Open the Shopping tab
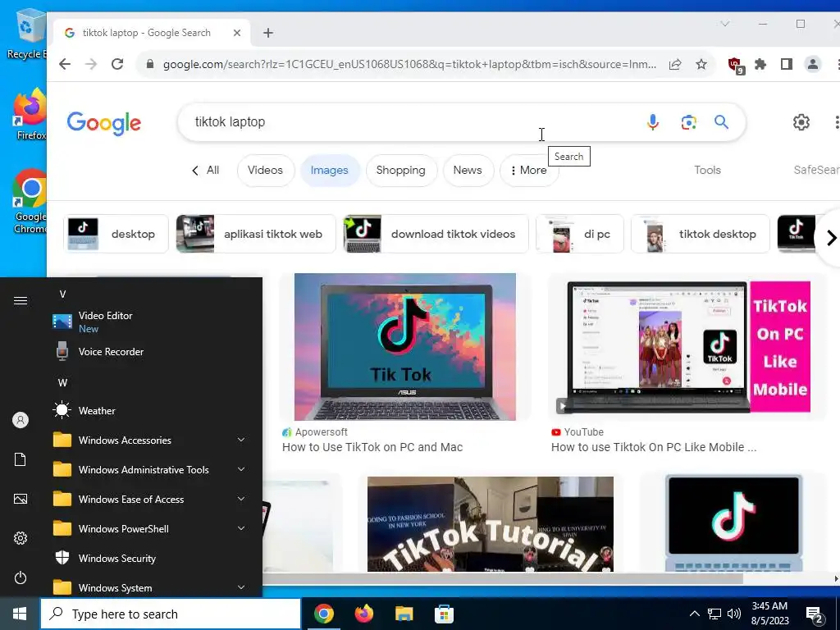This screenshot has height=630, width=840. point(400,171)
